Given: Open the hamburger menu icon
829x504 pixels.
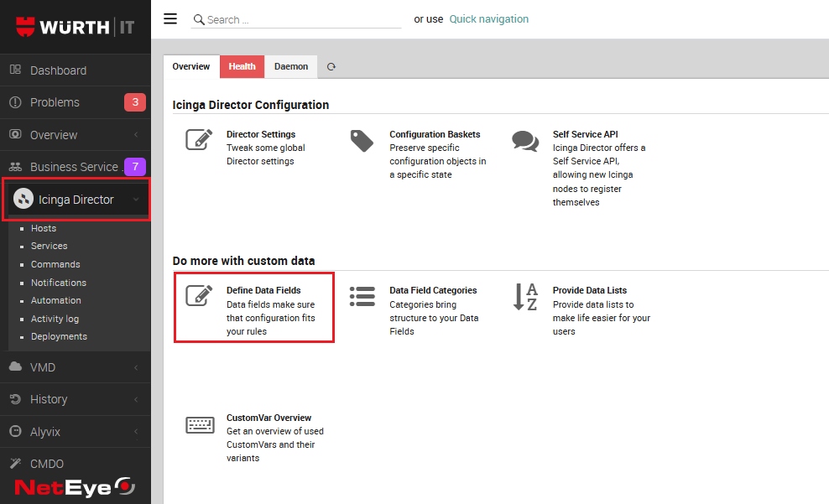Looking at the screenshot, I should click(170, 19).
